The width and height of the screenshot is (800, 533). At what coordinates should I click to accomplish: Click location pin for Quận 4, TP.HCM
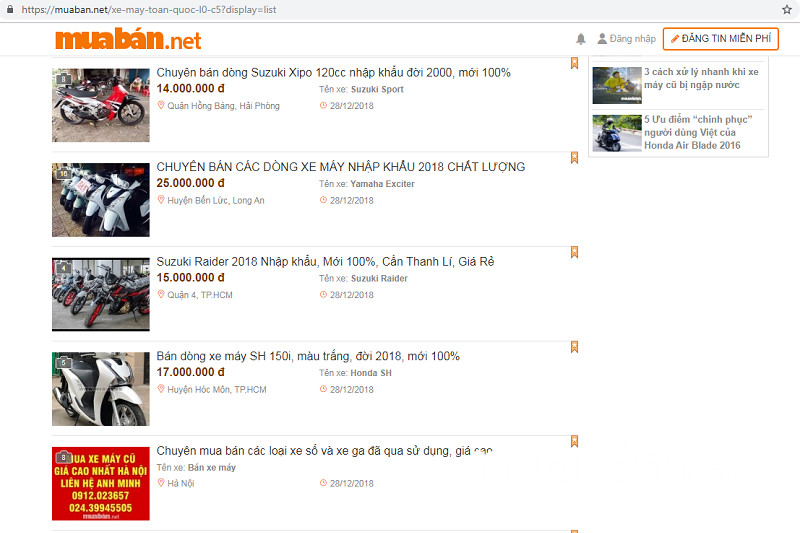point(161,294)
